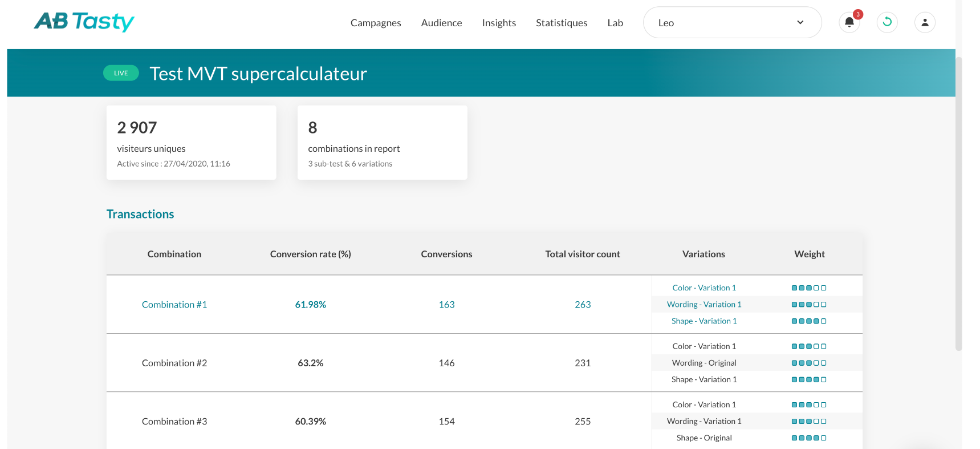Click the 61.98% conversion rate
The image size is (980, 449).
(x=311, y=305)
